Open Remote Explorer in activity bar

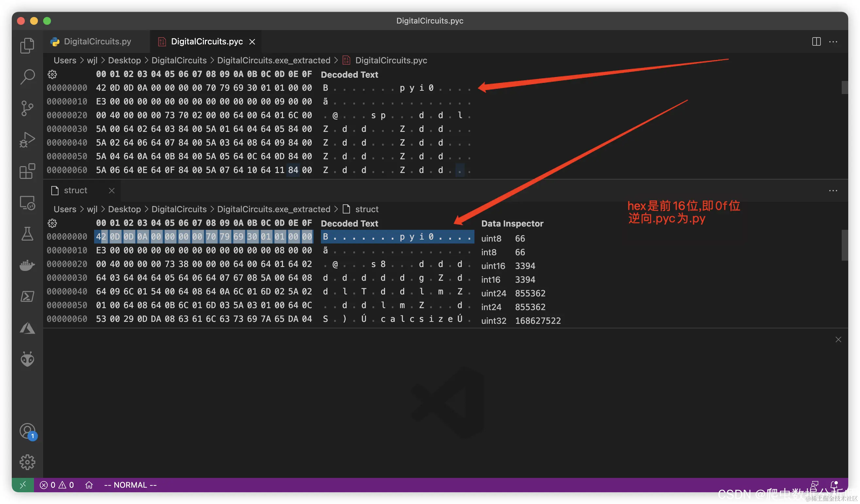(27, 203)
